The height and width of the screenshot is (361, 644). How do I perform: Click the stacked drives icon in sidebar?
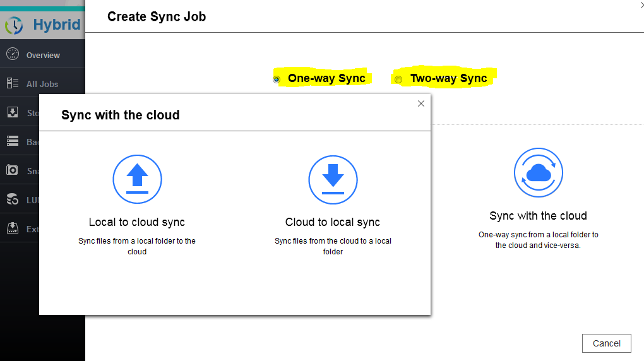point(13,141)
